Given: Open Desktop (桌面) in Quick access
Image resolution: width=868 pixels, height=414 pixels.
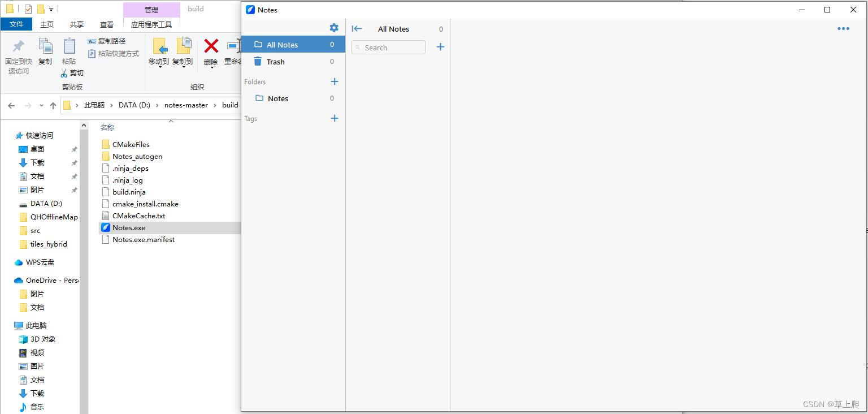Looking at the screenshot, I should coord(32,149).
